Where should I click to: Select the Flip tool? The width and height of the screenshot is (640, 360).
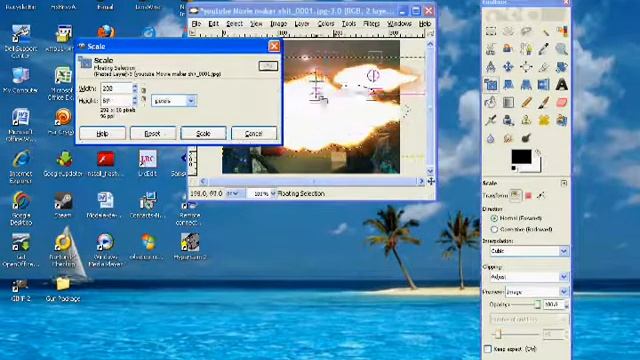point(544,84)
